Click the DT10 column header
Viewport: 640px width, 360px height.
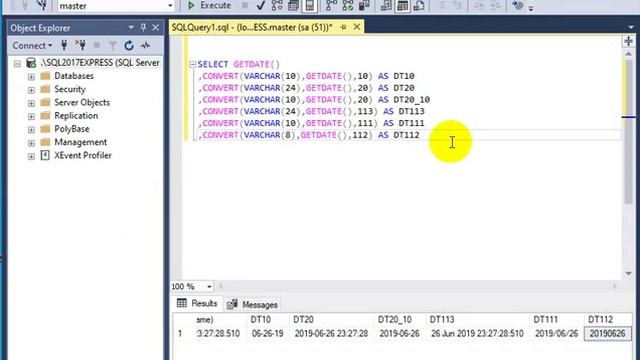268,320
